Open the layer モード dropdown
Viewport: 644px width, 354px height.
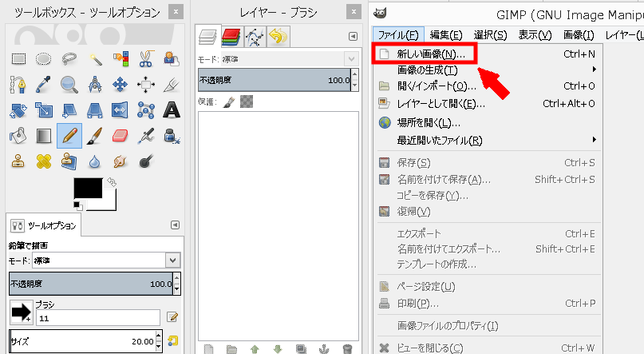[290, 59]
